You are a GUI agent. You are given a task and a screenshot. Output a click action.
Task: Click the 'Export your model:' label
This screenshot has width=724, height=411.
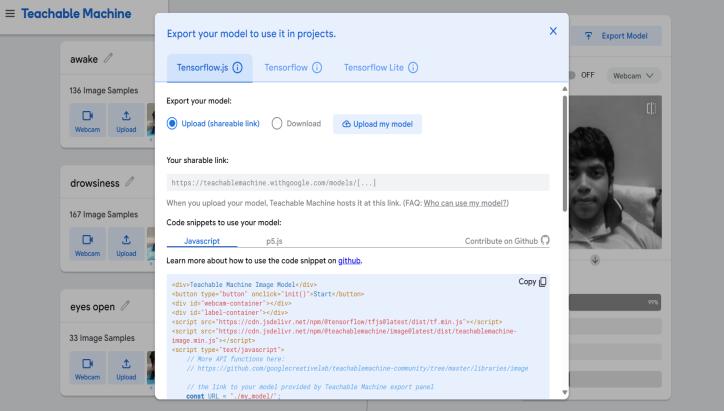click(199, 101)
